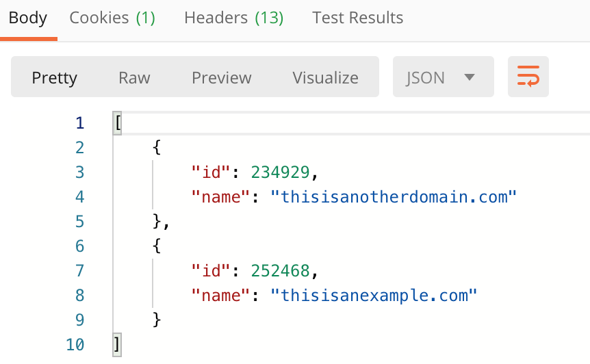
Task: Click the thisisanotherdomain.com string value
Action: (x=393, y=196)
